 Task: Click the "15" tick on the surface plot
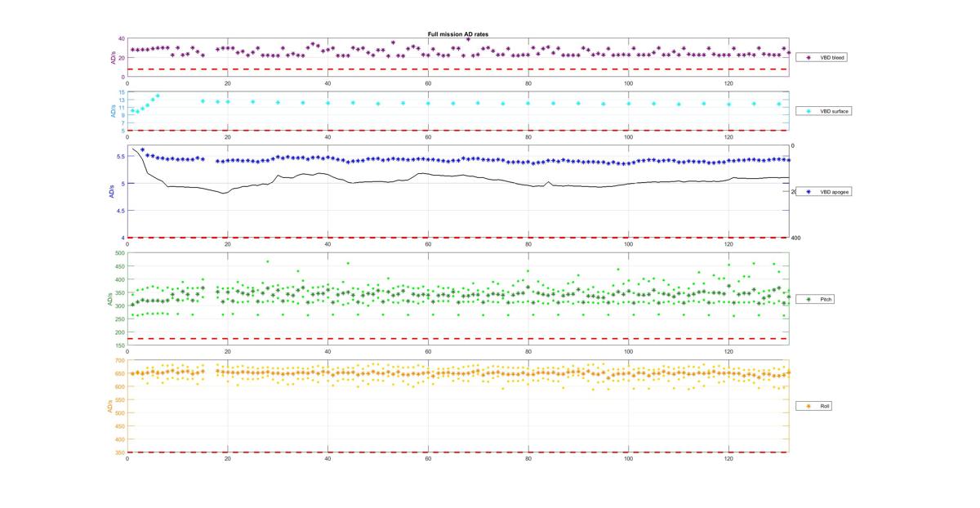pyautogui.click(x=121, y=92)
